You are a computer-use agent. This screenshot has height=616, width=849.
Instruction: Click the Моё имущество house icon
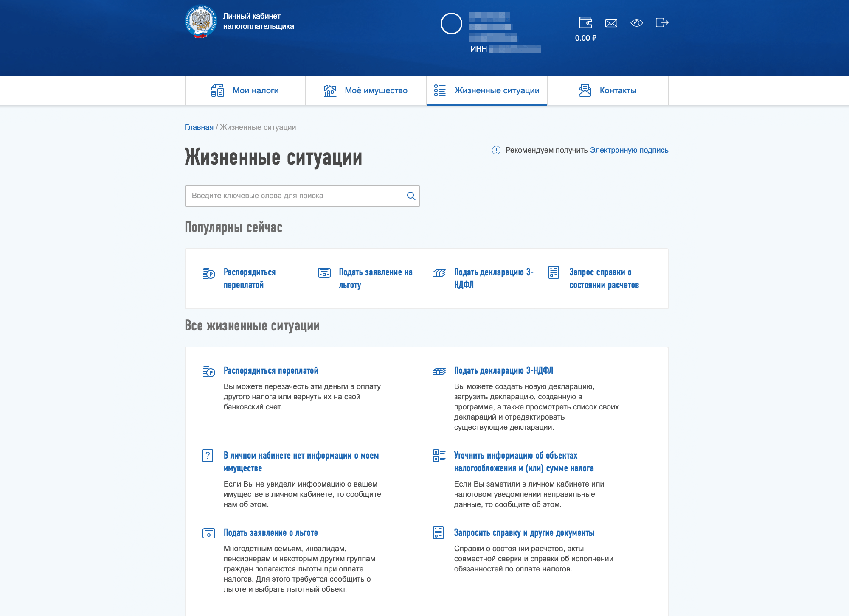pos(330,90)
